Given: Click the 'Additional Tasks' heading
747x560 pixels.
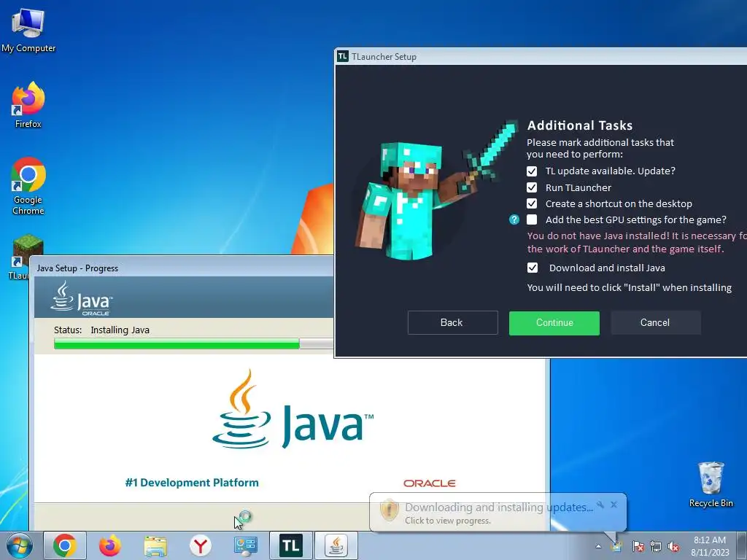Looking at the screenshot, I should pyautogui.click(x=580, y=125).
